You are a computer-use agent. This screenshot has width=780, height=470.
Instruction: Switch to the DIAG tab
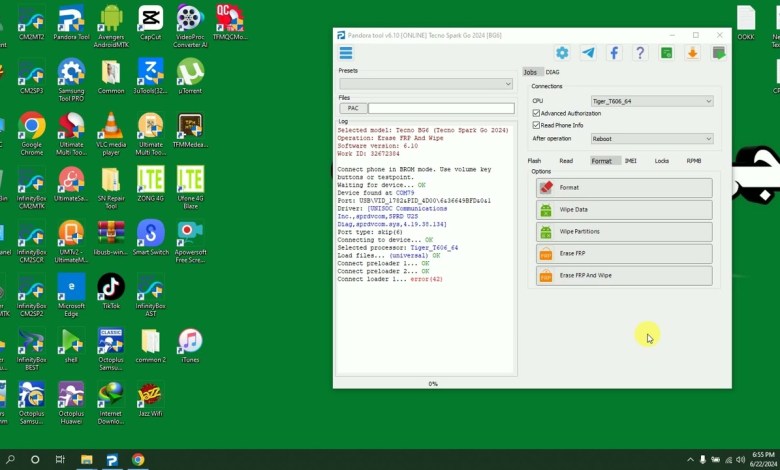[553, 72]
